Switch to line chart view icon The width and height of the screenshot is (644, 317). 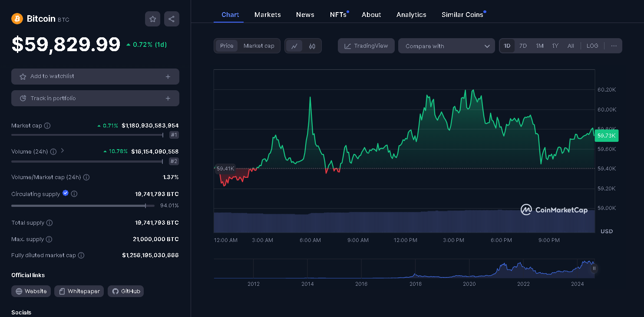click(x=294, y=46)
